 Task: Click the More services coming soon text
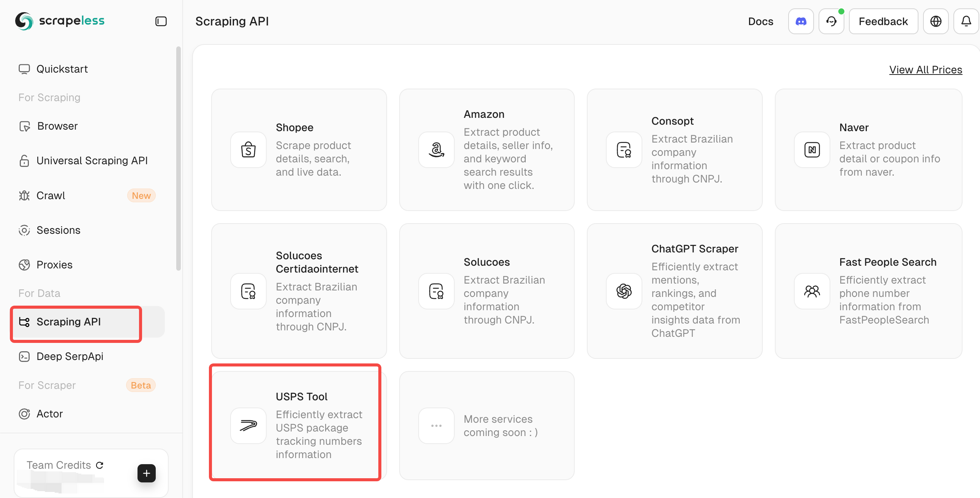500,426
